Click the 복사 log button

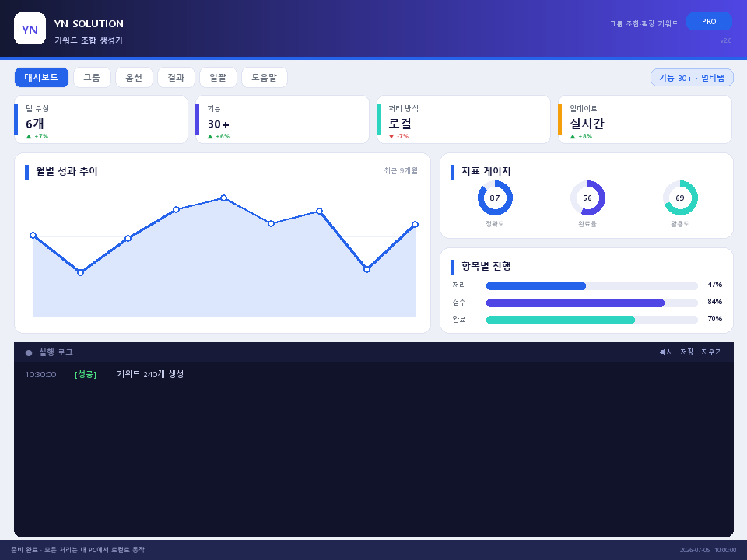pos(666,352)
